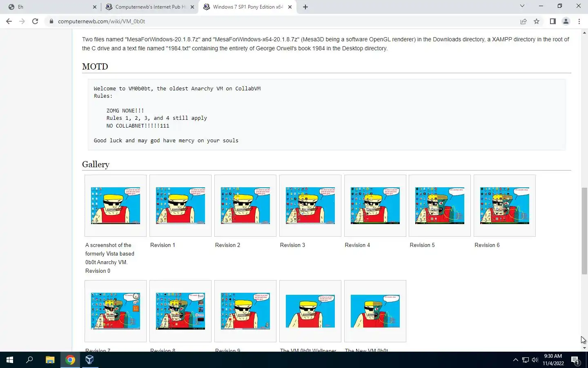Bookmark this page with star

[537, 21]
